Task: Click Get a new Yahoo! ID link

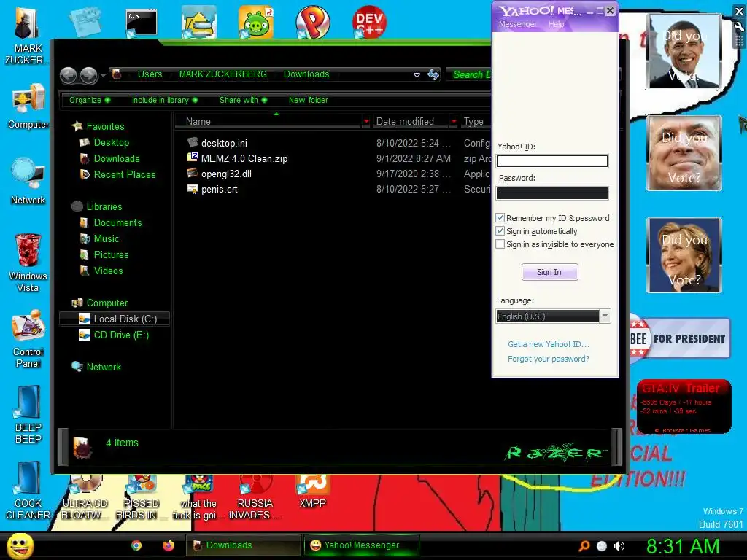Action: 549,344
